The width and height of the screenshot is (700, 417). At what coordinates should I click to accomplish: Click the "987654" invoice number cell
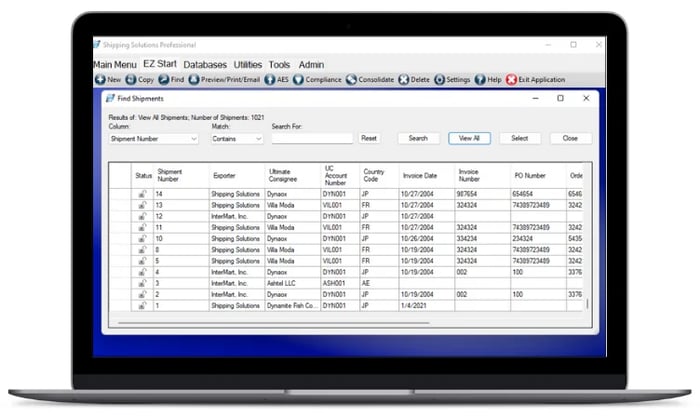point(483,194)
